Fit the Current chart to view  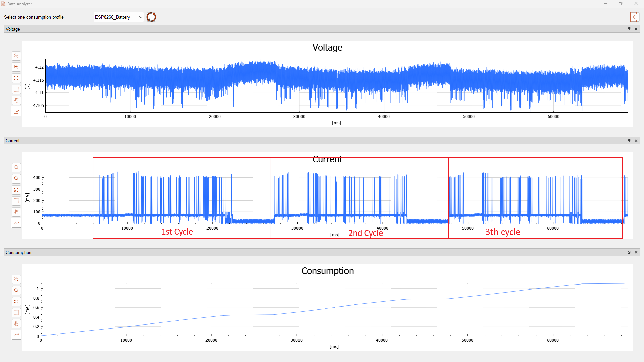16,190
